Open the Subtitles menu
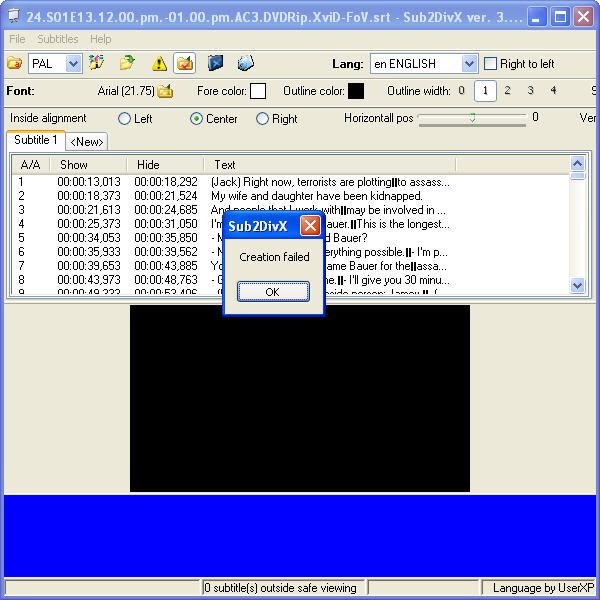The image size is (600, 600). (58, 39)
